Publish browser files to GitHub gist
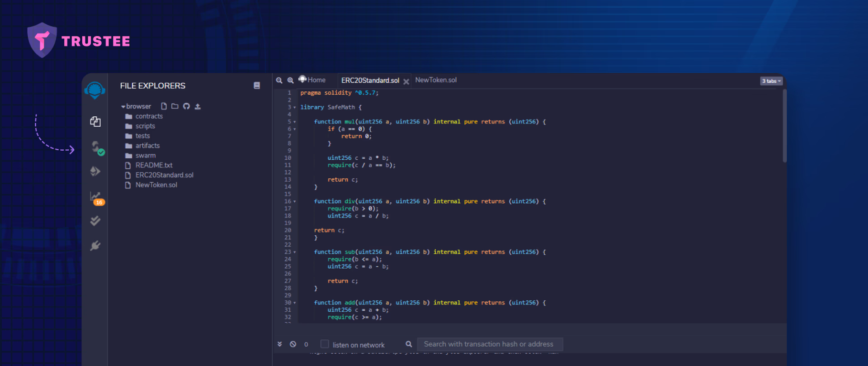The width and height of the screenshot is (868, 366). (x=186, y=106)
